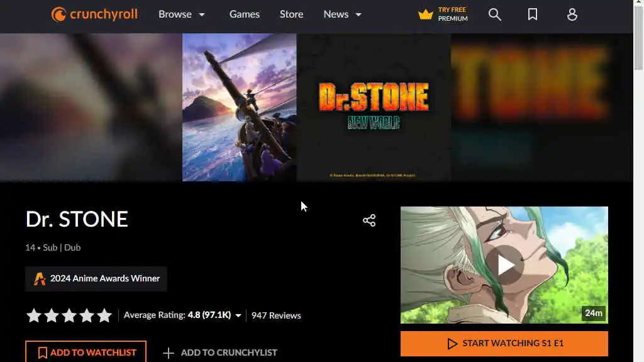Open the Crunchyroll home logo
This screenshot has width=644, height=362.
pyautogui.click(x=94, y=14)
